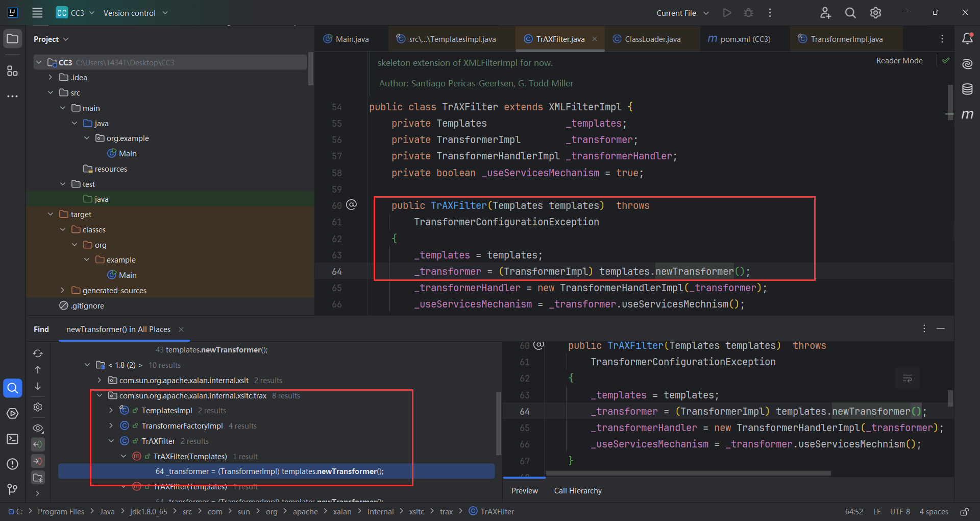Toggle show read access usages filter
The height and width of the screenshot is (521, 980).
38,444
